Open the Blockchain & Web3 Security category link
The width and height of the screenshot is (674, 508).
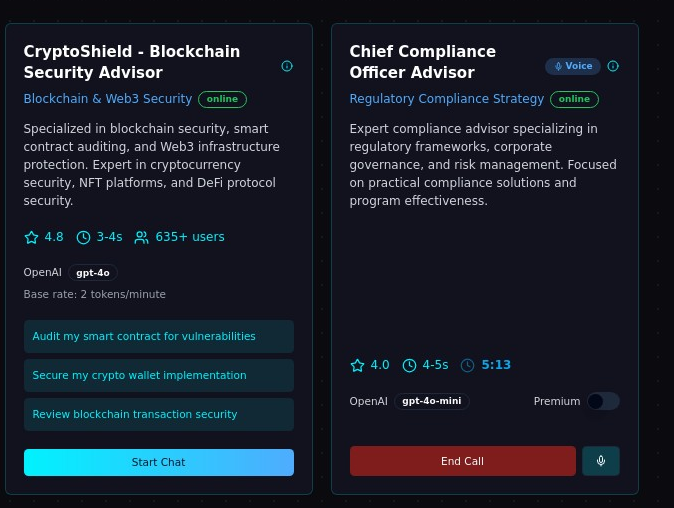[x=108, y=99]
